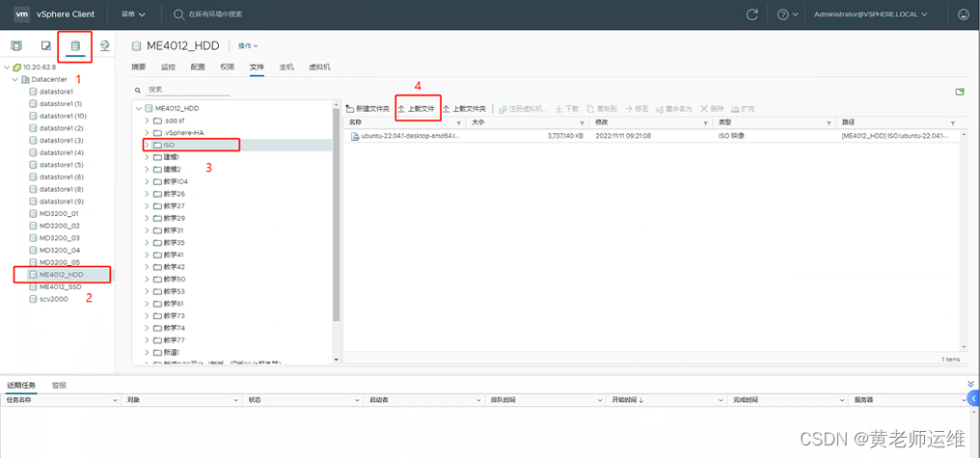Expand the ISO folder chevron
The height and width of the screenshot is (458, 980).
pos(147,145)
